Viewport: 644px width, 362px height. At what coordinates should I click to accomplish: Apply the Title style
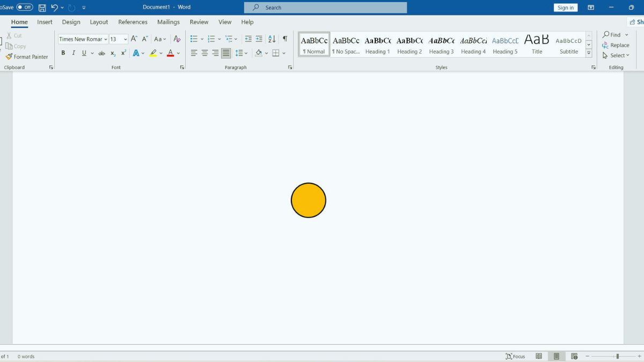(537, 45)
